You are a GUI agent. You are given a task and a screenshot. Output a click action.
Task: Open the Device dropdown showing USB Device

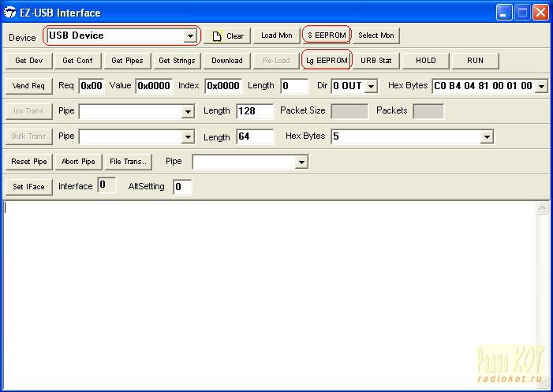(x=190, y=35)
